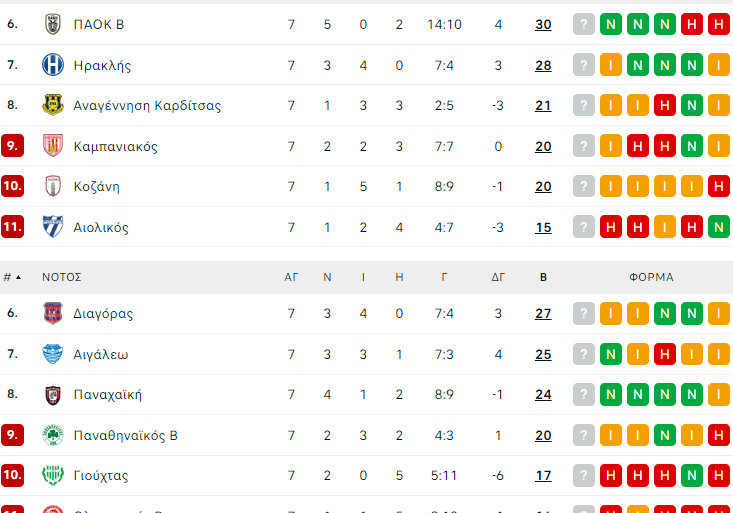Click Αιολικός's green N last-result badge
The height and width of the screenshot is (513, 733).
click(717, 227)
